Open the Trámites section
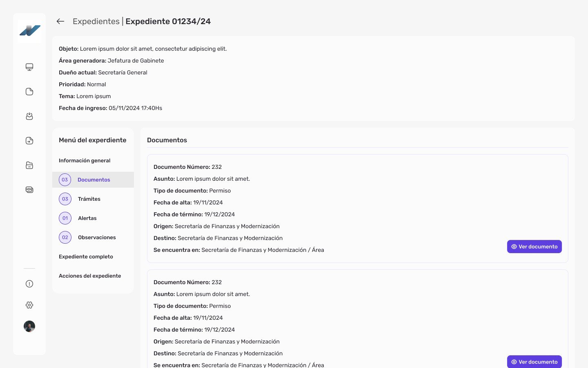 pos(89,199)
